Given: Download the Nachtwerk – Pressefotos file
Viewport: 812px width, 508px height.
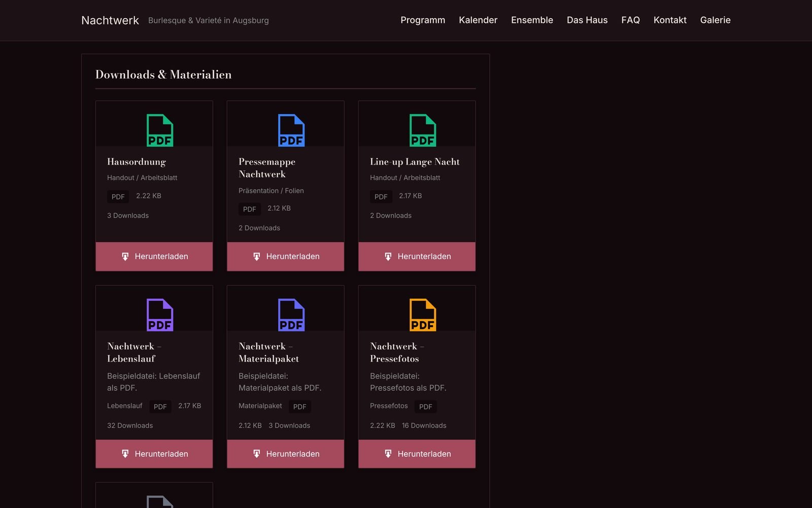Looking at the screenshot, I should (417, 454).
